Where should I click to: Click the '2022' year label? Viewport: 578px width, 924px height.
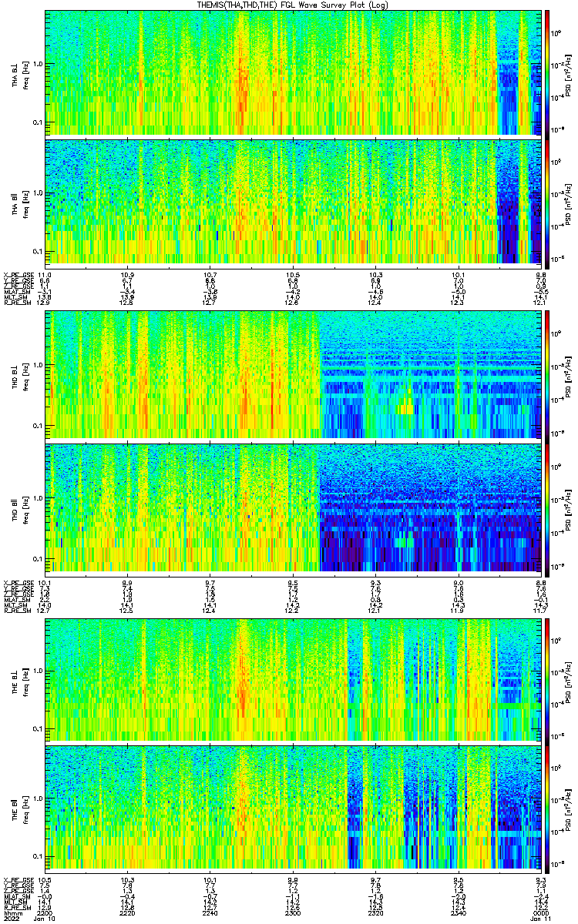click(12, 919)
